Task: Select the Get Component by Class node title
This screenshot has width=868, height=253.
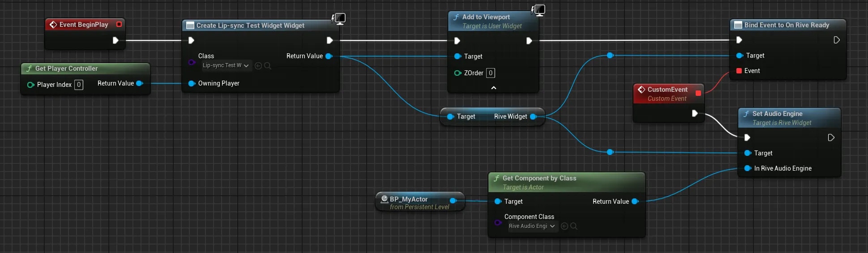Action: 539,178
